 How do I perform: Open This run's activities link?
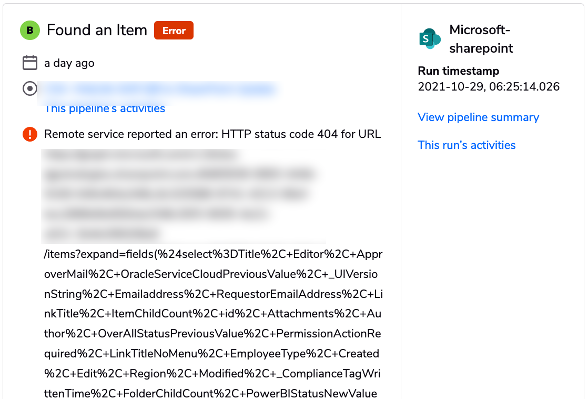(466, 145)
